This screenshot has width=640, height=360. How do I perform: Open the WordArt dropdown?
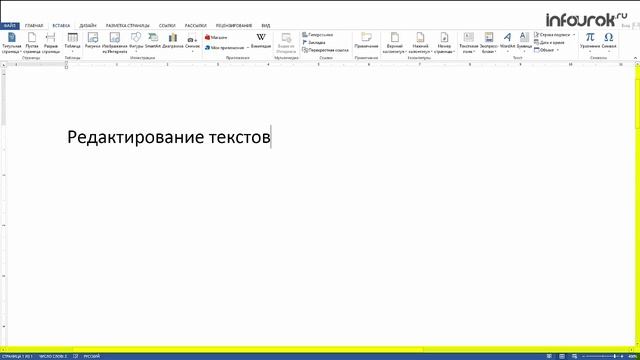pos(507,43)
